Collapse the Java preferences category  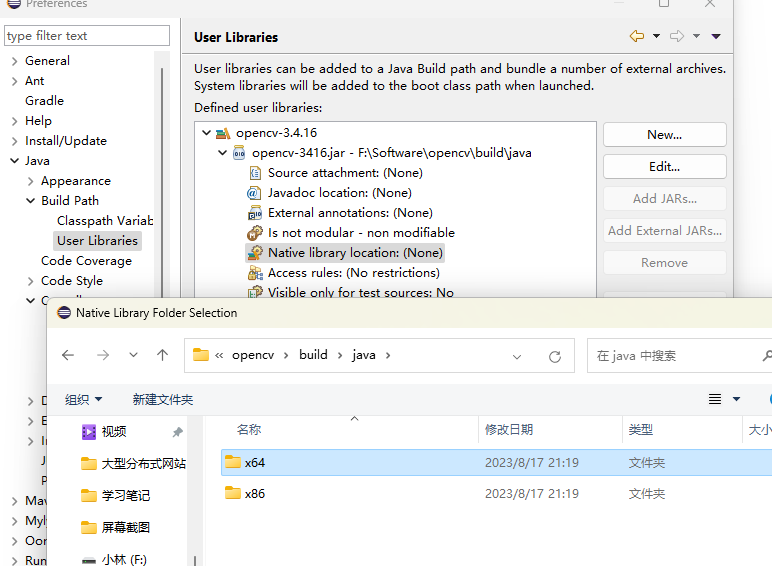tap(14, 161)
